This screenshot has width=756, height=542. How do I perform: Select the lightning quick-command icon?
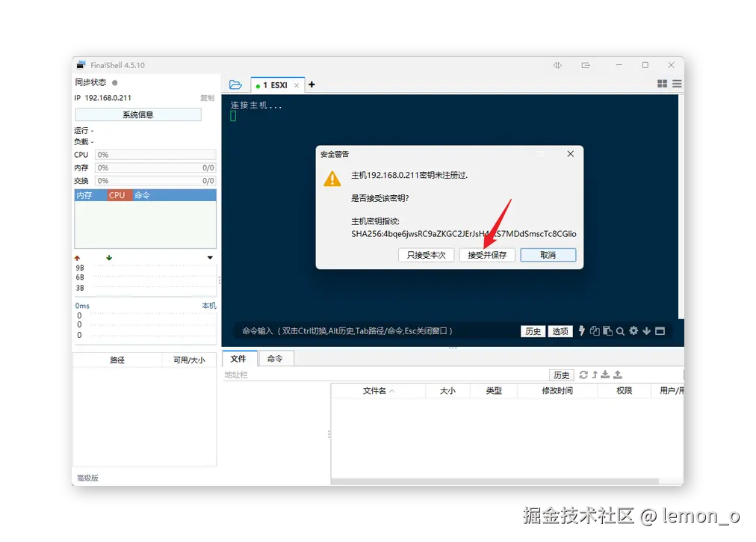(x=582, y=330)
